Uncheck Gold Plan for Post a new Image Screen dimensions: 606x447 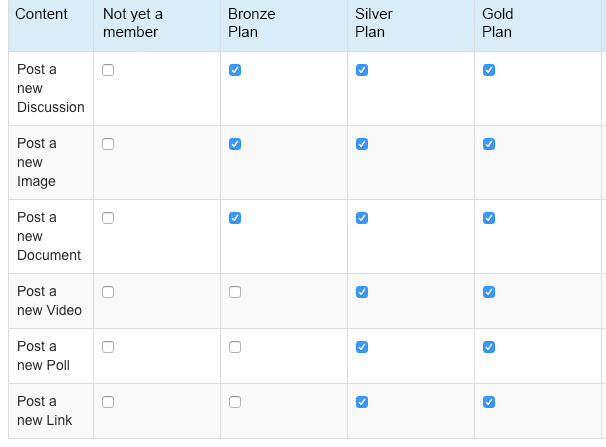489,144
